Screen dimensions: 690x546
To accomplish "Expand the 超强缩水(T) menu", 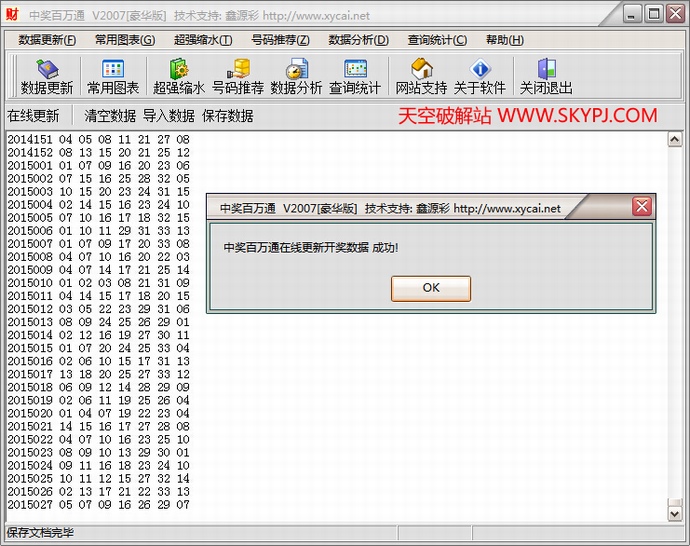I will pyautogui.click(x=203, y=40).
